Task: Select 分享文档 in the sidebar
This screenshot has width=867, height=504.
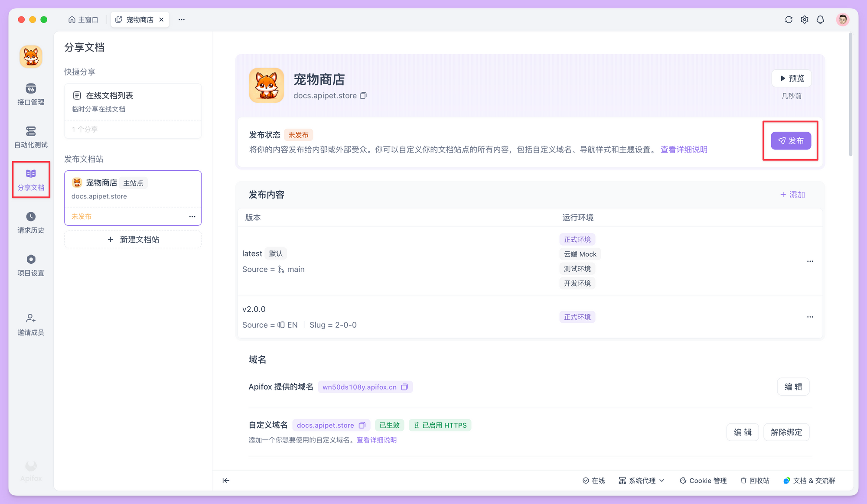Action: (31, 180)
